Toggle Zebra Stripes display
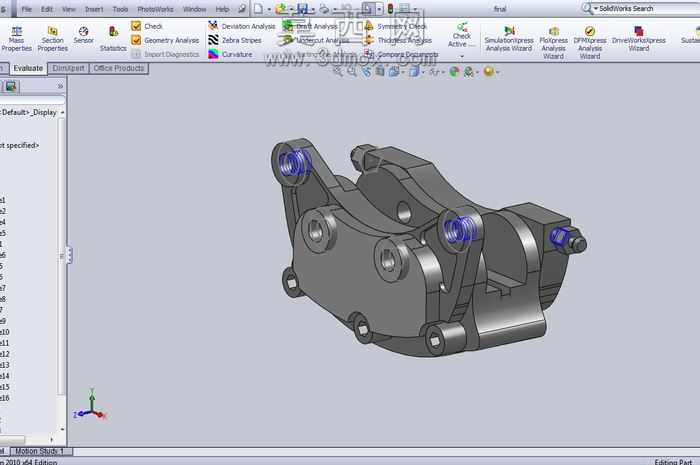700x465 pixels. (235, 40)
